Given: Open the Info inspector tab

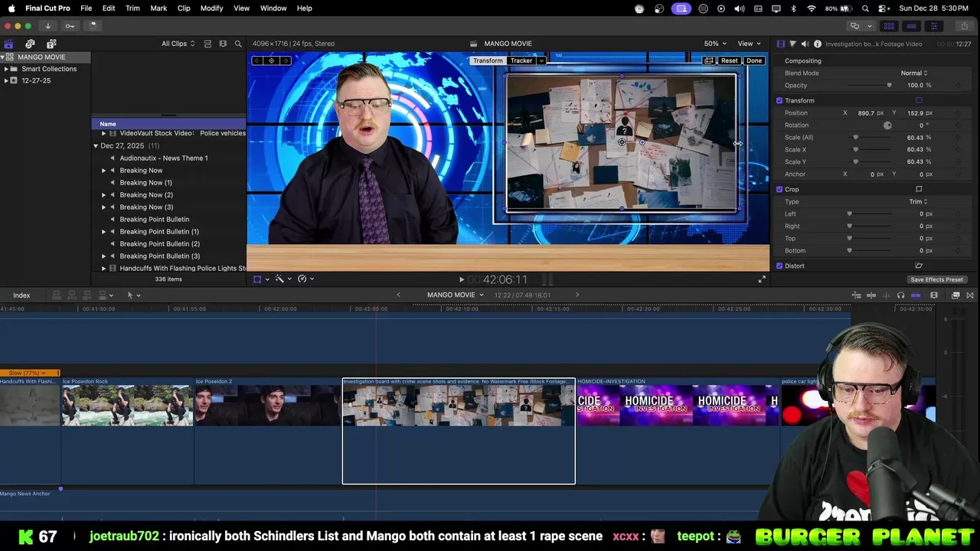Looking at the screenshot, I should 818,44.
